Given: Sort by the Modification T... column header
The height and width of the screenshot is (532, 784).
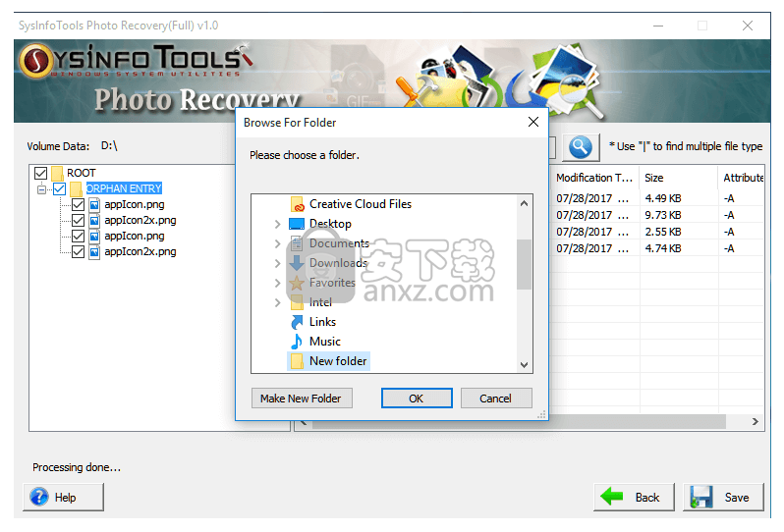Looking at the screenshot, I should (x=595, y=178).
